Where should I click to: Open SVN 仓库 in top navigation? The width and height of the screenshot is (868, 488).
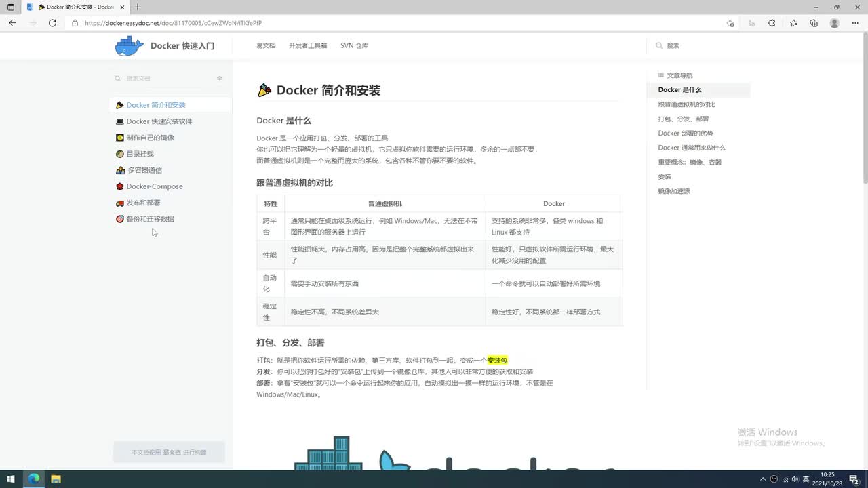tap(354, 46)
